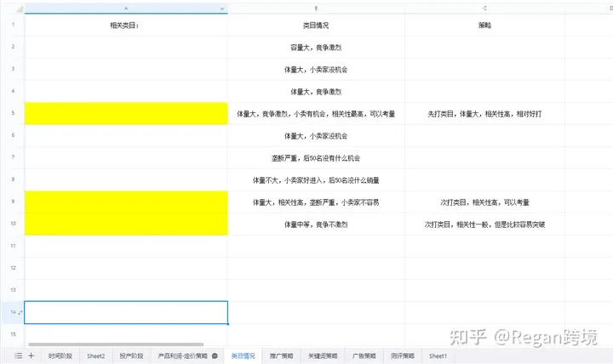This screenshot has height=364, width=613.
Task: Click the horizontal scrollbar at the bottom
Action: tap(128, 345)
